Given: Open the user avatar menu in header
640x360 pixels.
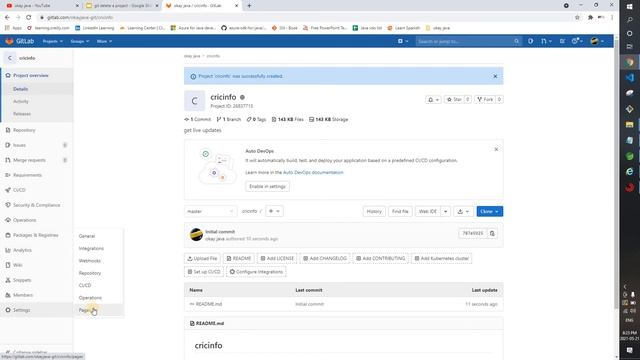Looking at the screenshot, I should 597,41.
